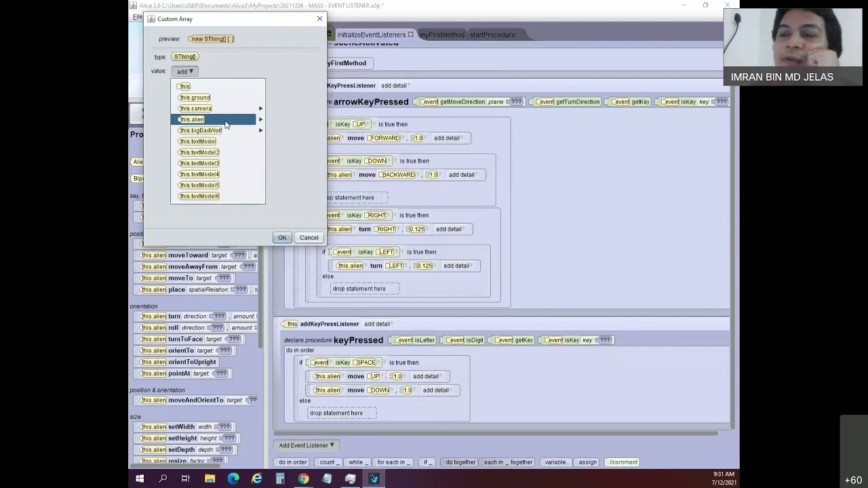Insert a '//comment' block
The width and height of the screenshot is (868, 488).
pyautogui.click(x=623, y=462)
